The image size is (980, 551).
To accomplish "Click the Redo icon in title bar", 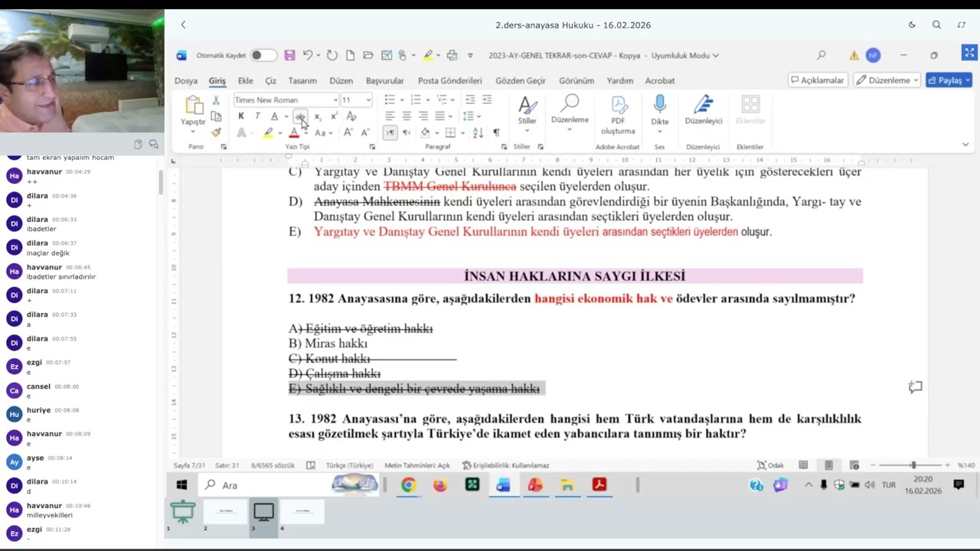I will [x=332, y=55].
